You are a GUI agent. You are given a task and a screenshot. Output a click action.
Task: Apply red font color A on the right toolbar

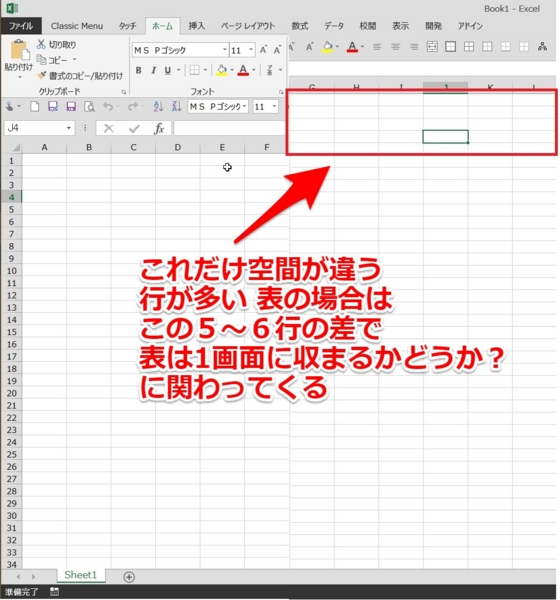tap(352, 47)
